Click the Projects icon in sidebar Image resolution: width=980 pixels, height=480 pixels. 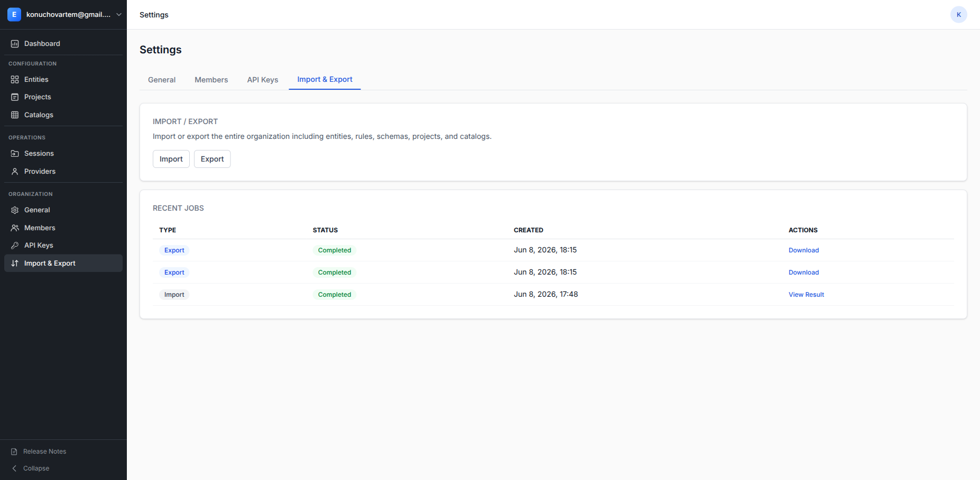click(x=15, y=97)
